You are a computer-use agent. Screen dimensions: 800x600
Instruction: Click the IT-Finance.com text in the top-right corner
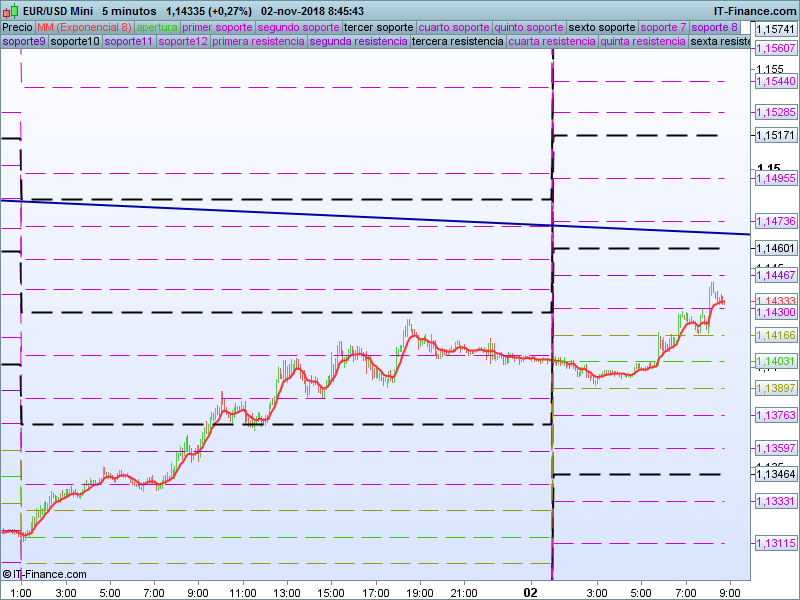[x=754, y=11]
